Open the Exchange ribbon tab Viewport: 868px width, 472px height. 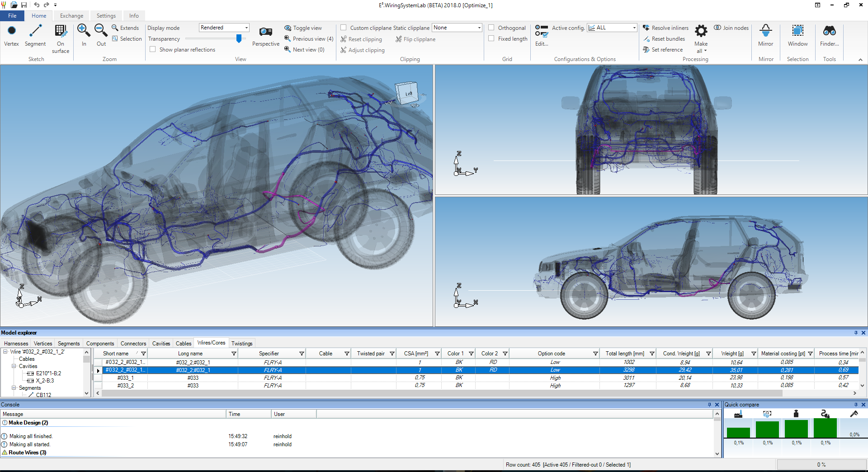pyautogui.click(x=71, y=16)
